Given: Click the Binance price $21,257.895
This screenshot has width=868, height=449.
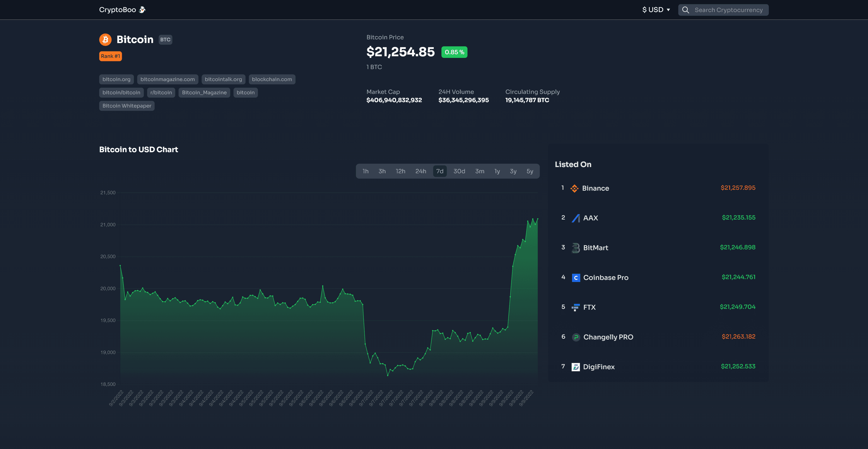Looking at the screenshot, I should [738, 188].
